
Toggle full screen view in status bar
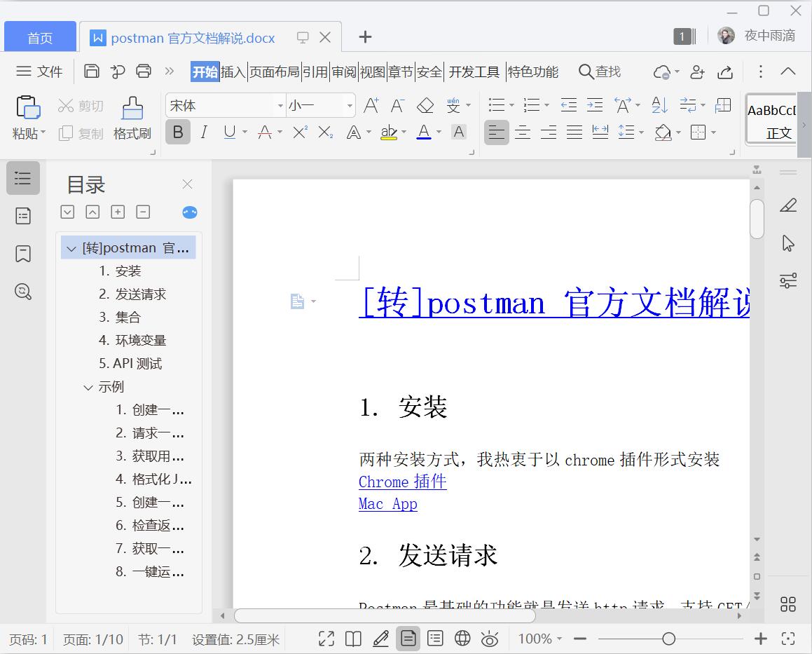tap(326, 639)
